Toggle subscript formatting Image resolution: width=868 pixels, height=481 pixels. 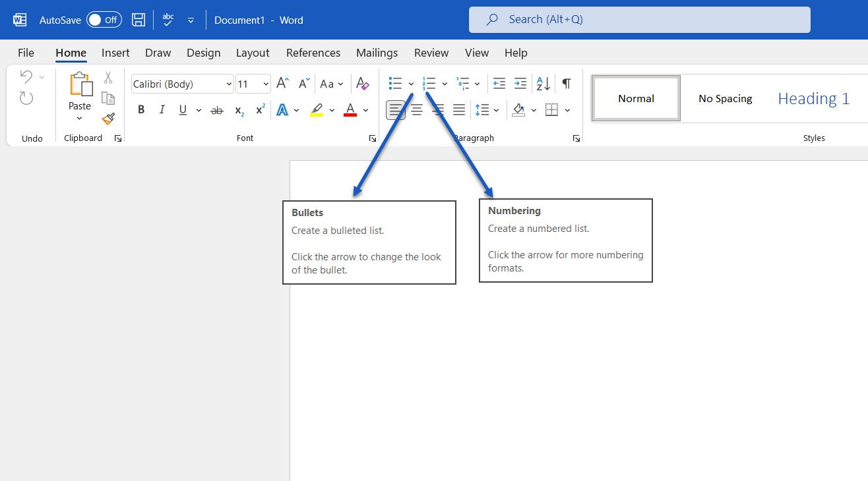(238, 110)
